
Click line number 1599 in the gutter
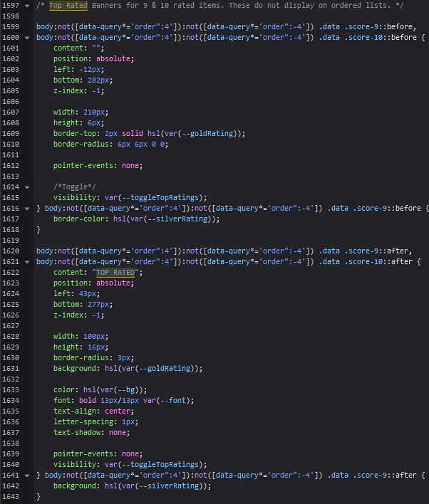click(x=11, y=26)
